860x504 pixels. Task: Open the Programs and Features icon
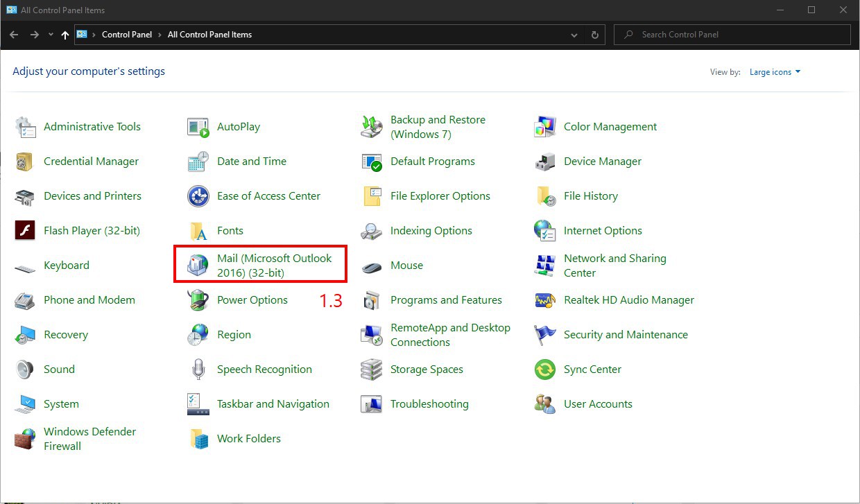coord(372,300)
